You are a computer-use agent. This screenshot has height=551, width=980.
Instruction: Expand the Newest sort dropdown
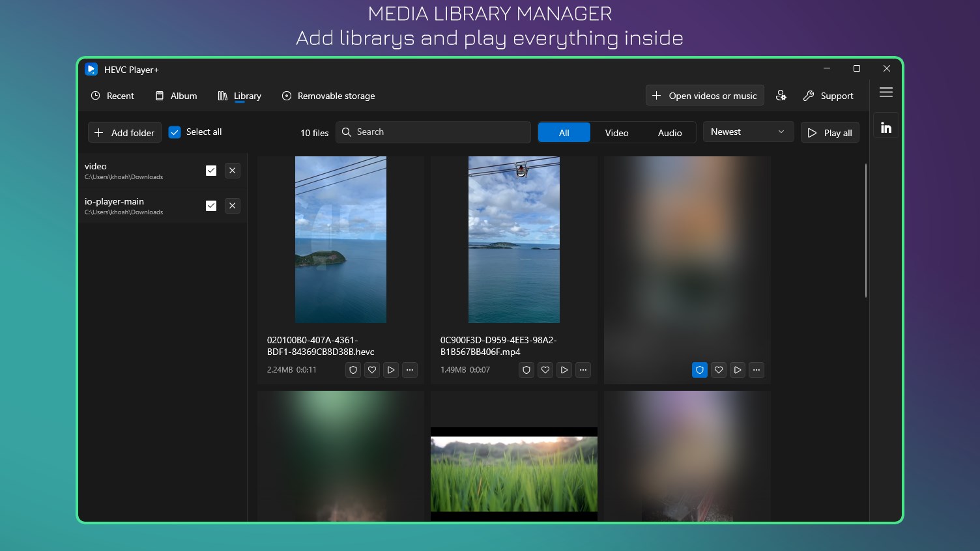tap(748, 132)
